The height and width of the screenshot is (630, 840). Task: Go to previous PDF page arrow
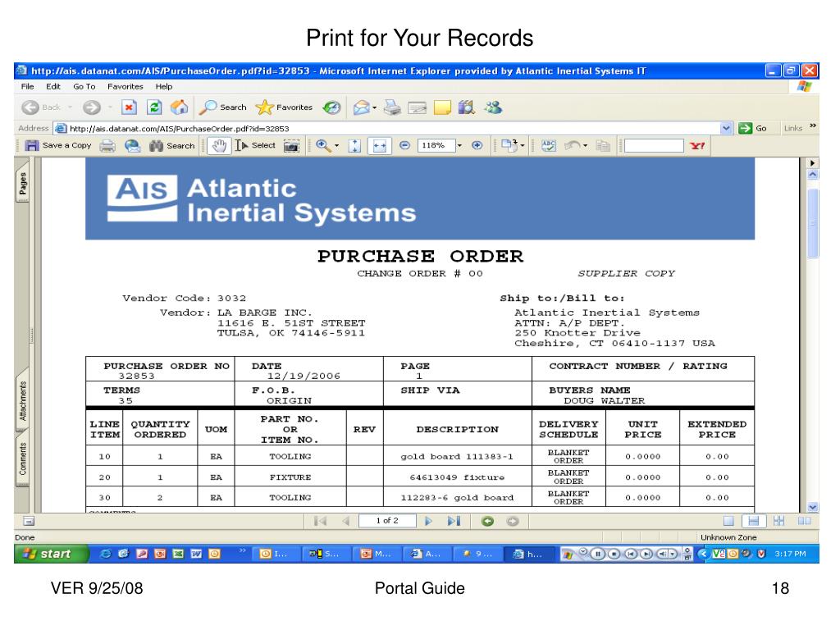tap(345, 521)
